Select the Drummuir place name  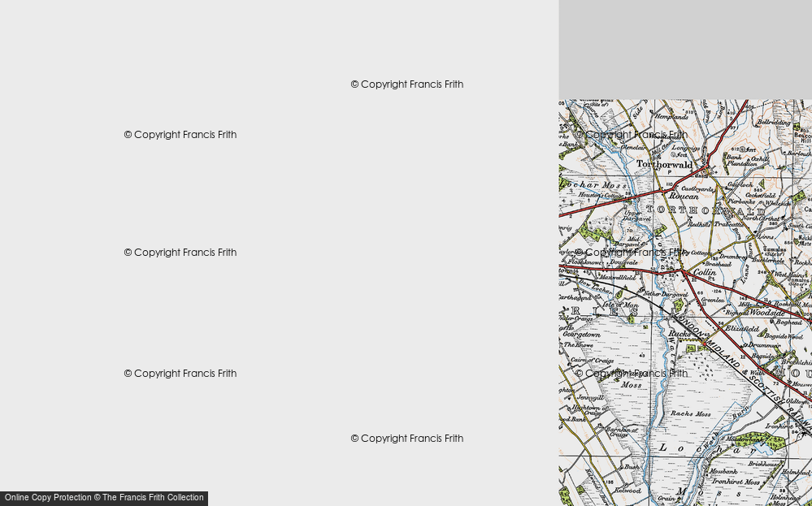(x=765, y=344)
